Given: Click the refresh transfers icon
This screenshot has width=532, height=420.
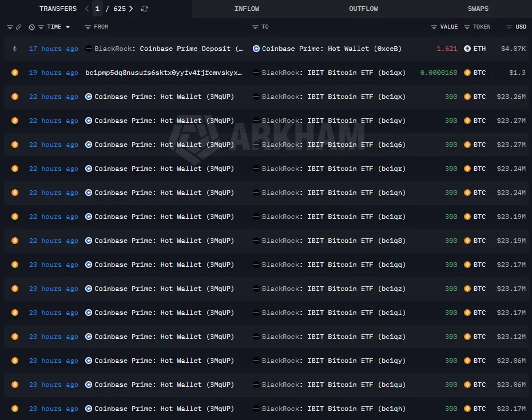Looking at the screenshot, I should tap(145, 9).
